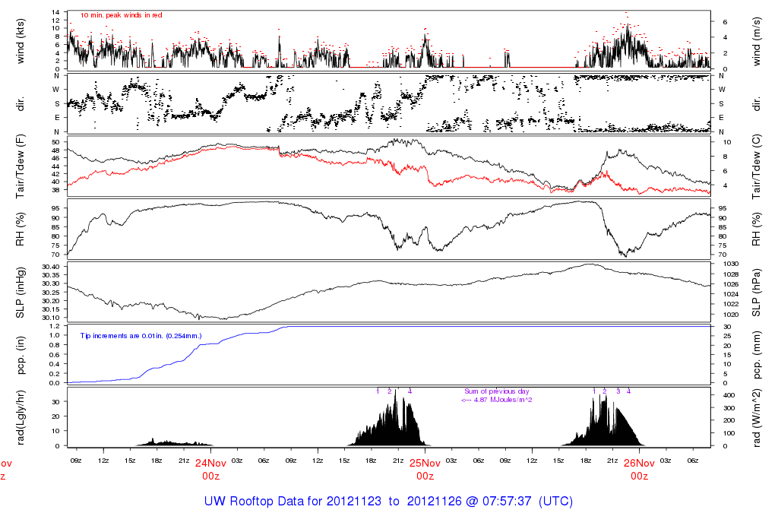This screenshot has height=532, width=778.
Task: Select the "1.2" precipitation tick label
Action: (x=55, y=326)
